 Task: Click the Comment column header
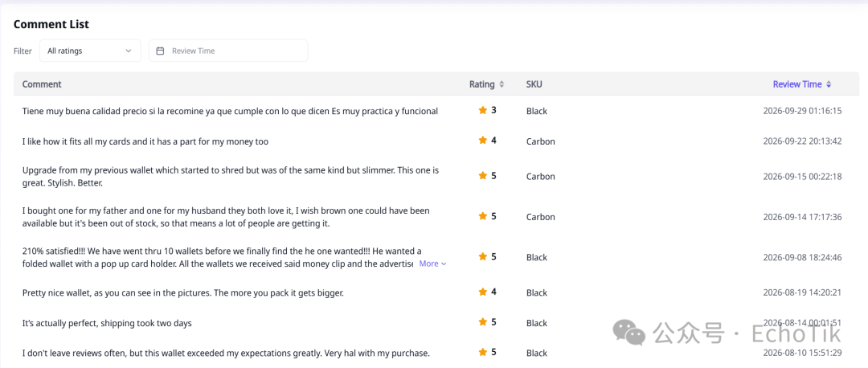click(42, 84)
